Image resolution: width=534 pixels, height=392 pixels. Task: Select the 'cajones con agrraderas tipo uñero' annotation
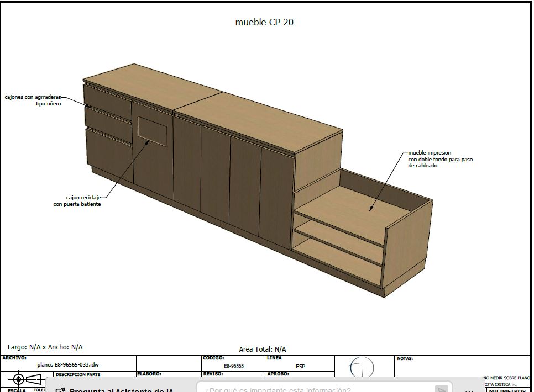[x=33, y=100]
